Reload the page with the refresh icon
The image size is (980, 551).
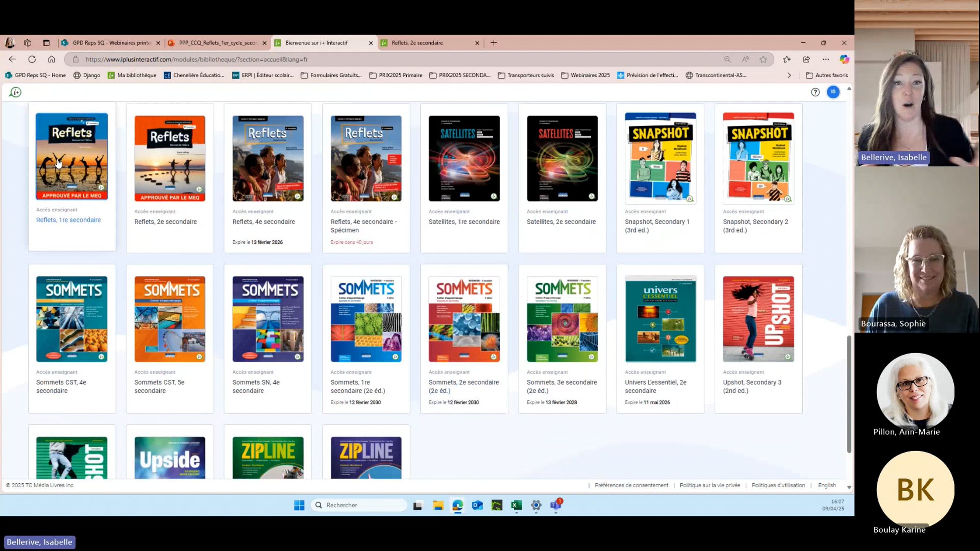click(32, 59)
